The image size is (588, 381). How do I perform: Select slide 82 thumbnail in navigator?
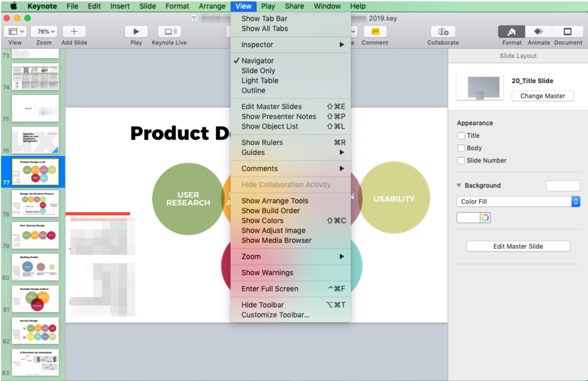pyautogui.click(x=35, y=331)
